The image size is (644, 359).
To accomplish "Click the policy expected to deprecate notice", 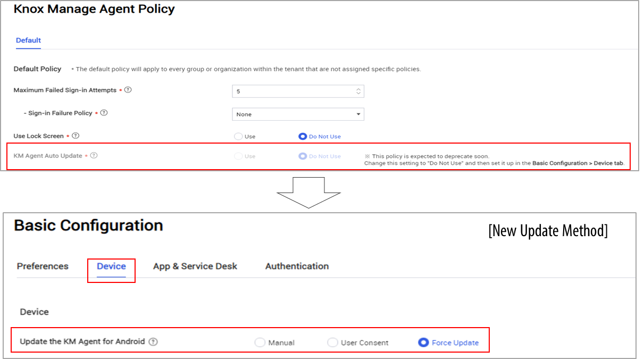I will [x=494, y=160].
